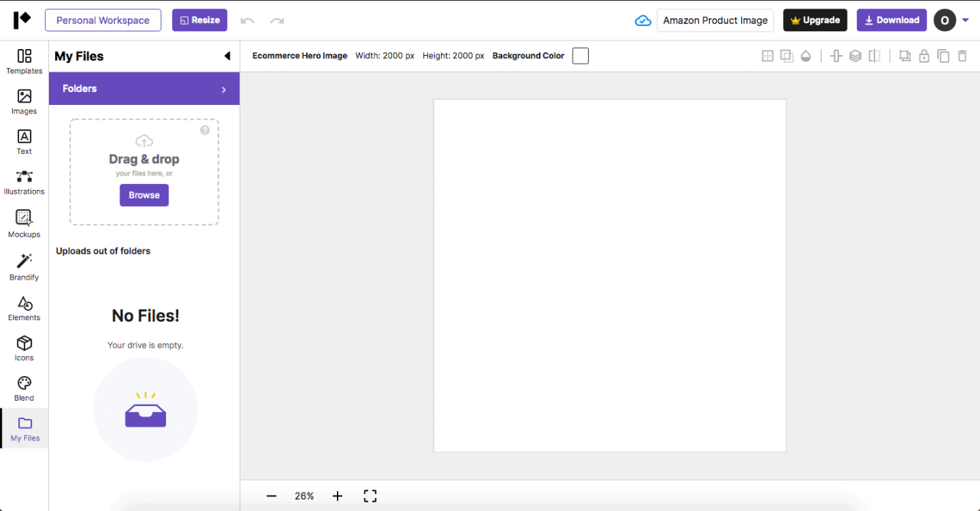Click the layers stack icon in toolbar
This screenshot has width=980, height=511.
[x=855, y=56]
